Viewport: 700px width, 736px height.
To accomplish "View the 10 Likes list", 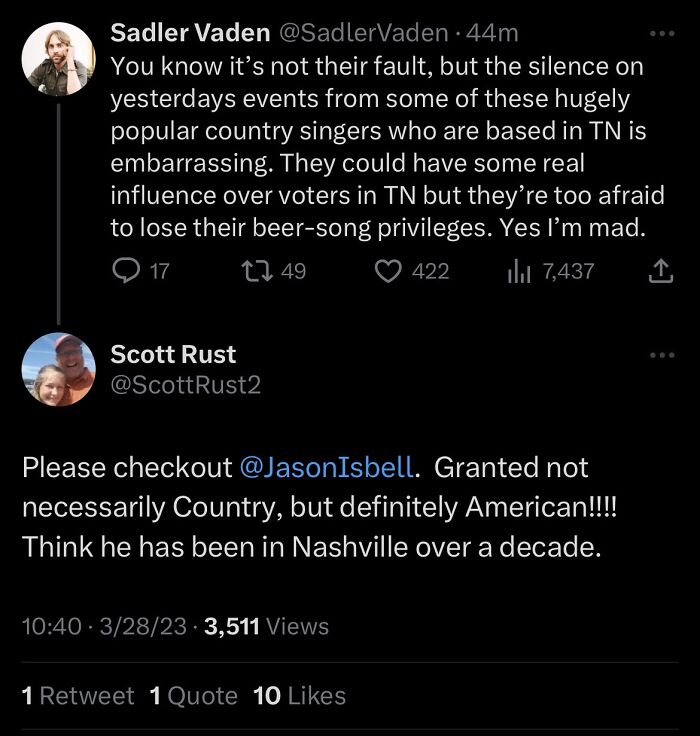I will point(300,696).
